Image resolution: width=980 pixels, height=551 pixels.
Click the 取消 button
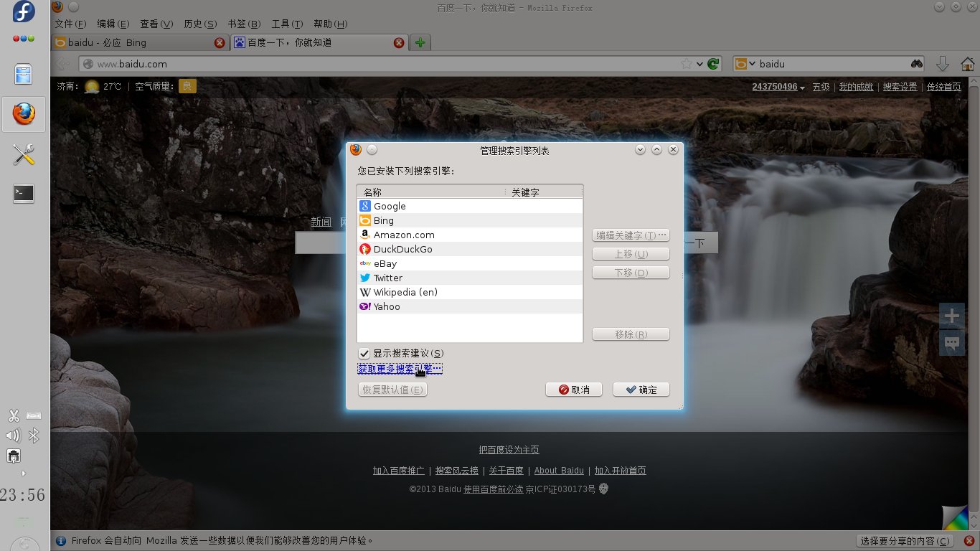tap(574, 390)
